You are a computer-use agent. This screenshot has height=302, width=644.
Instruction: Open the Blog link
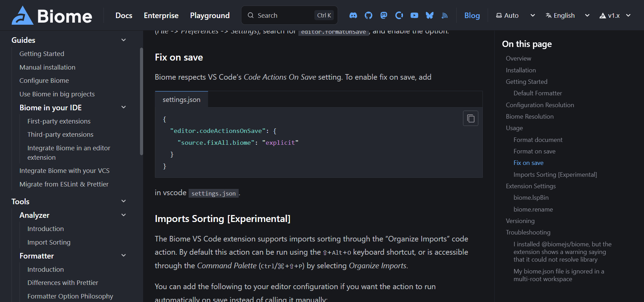pyautogui.click(x=472, y=15)
